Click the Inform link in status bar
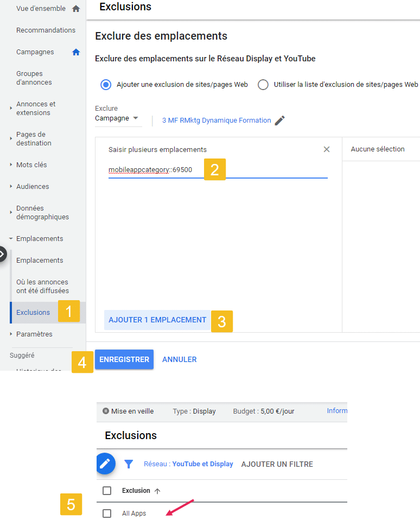This screenshot has height=520, width=420. (x=337, y=411)
